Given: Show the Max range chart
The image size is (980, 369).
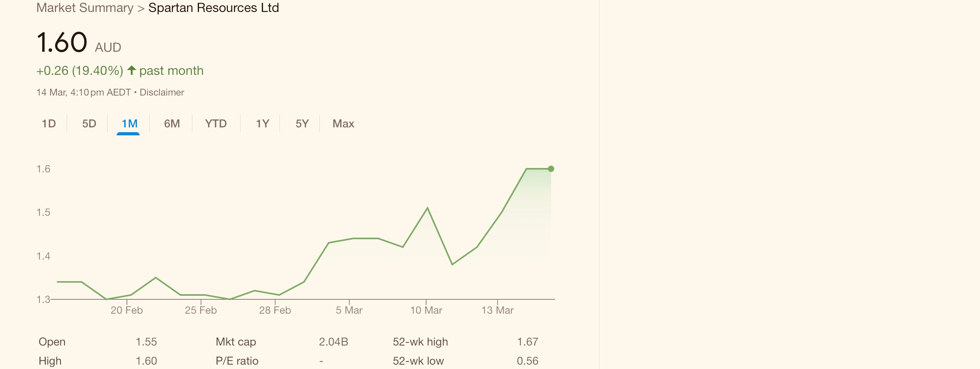Looking at the screenshot, I should [343, 124].
